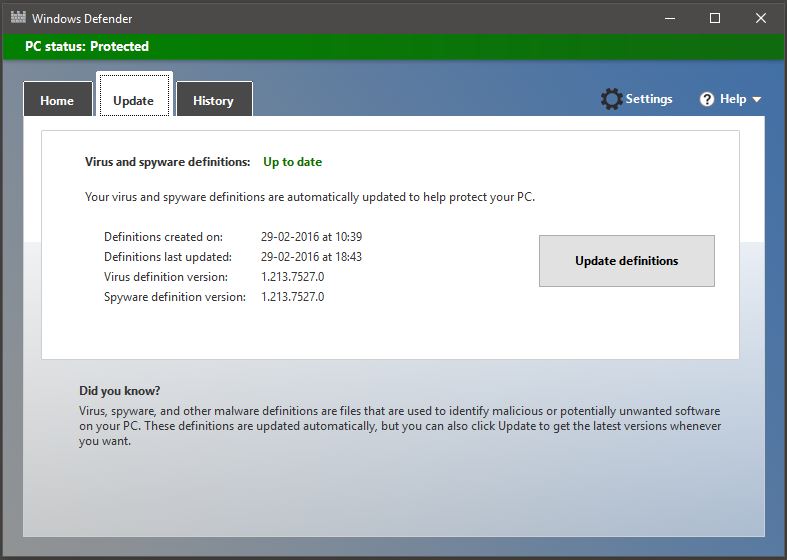
Task: Expand the Help dropdown arrow
Action: click(x=757, y=99)
